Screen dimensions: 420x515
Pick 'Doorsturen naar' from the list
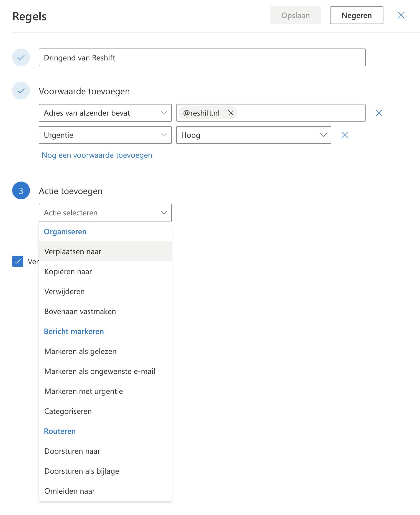(72, 451)
